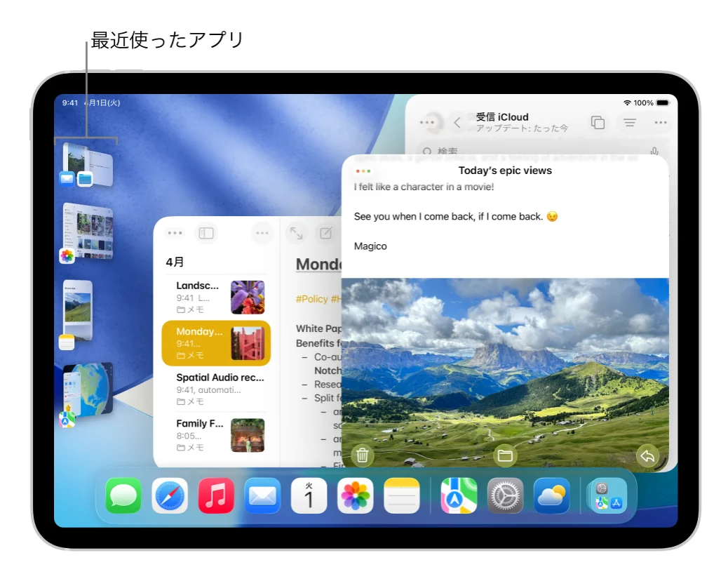Viewport: 728px width, 574px height.
Task: Tap the trash icon on the email
Action: click(x=363, y=455)
